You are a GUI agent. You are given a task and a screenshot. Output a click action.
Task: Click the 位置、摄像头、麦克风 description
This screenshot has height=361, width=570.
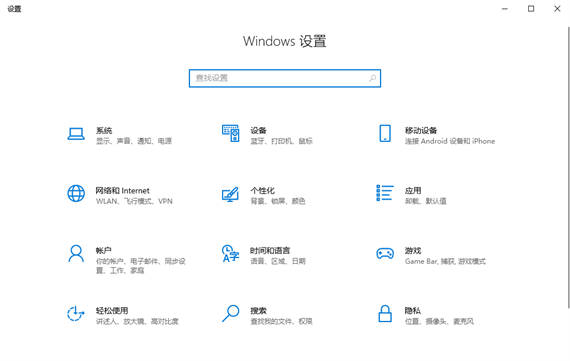tap(439, 321)
